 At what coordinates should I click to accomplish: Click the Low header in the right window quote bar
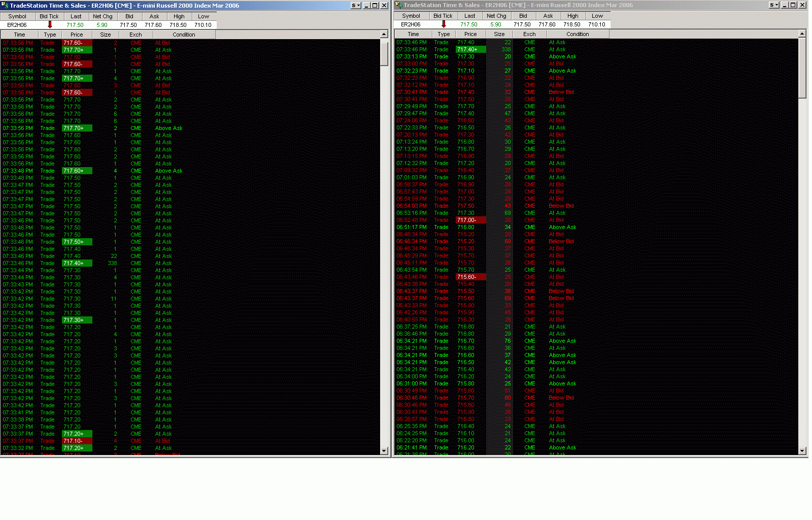(x=597, y=16)
